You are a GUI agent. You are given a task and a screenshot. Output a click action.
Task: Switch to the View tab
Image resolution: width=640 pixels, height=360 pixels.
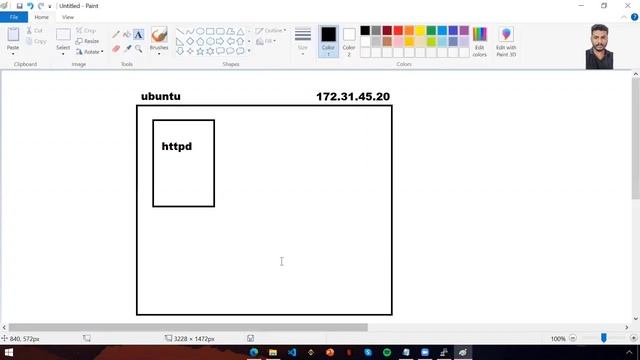68,17
